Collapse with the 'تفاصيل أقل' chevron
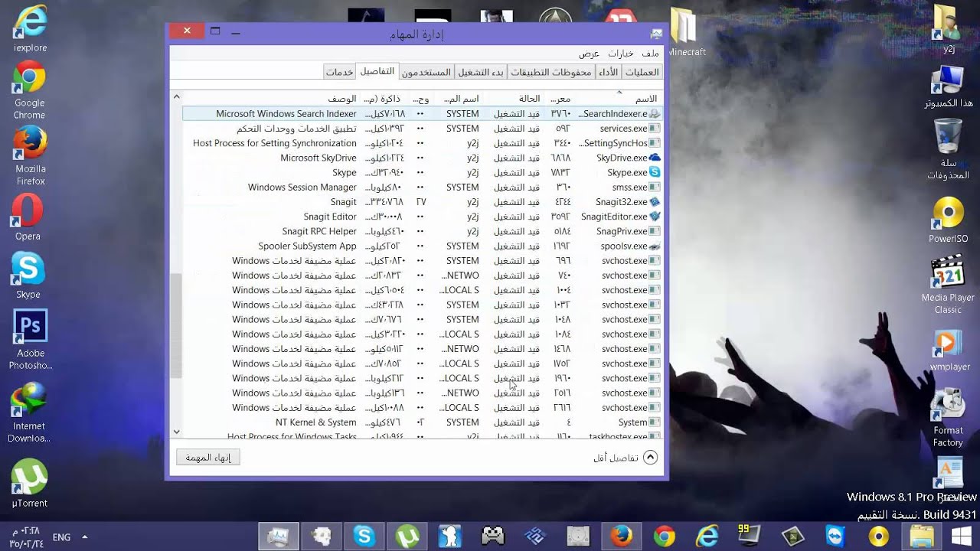980x551 pixels. click(650, 458)
